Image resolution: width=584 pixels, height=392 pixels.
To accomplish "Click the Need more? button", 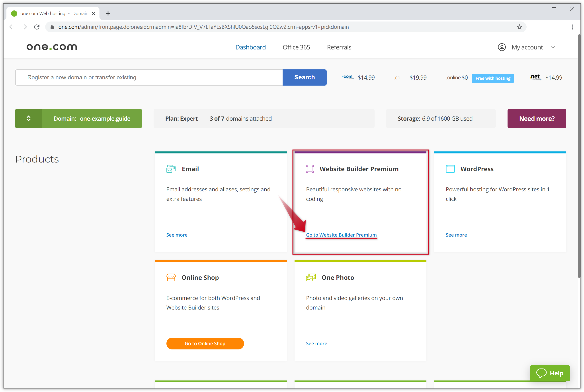I will pos(537,118).
